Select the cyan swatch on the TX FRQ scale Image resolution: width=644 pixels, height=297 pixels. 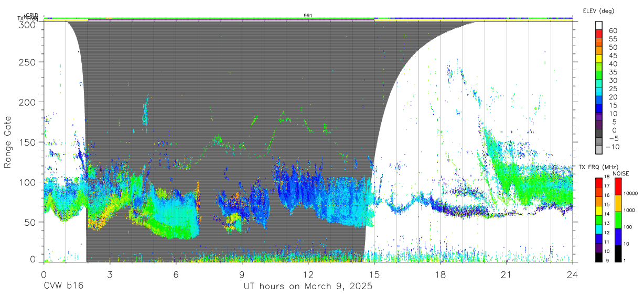tap(599, 229)
